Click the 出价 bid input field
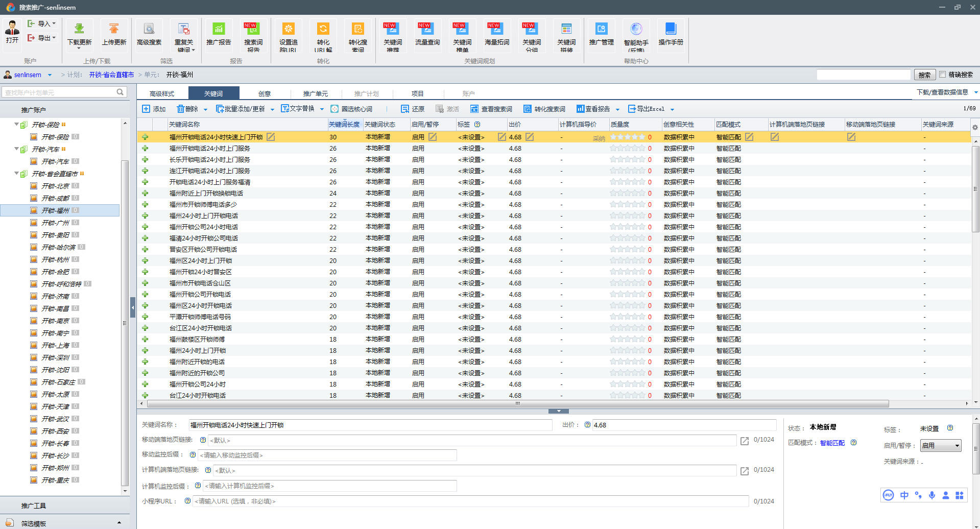980x529 pixels. (683, 425)
